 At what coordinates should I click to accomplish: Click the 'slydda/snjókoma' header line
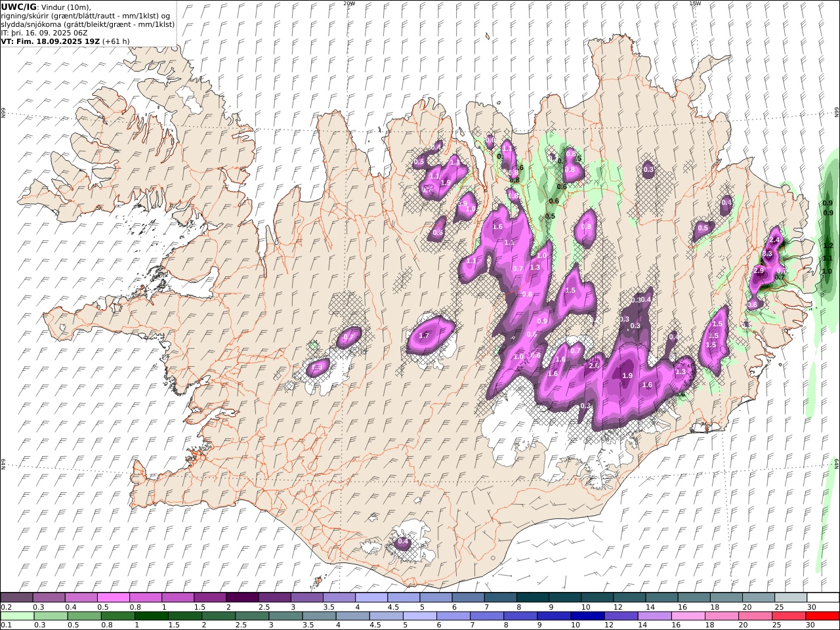pos(88,24)
